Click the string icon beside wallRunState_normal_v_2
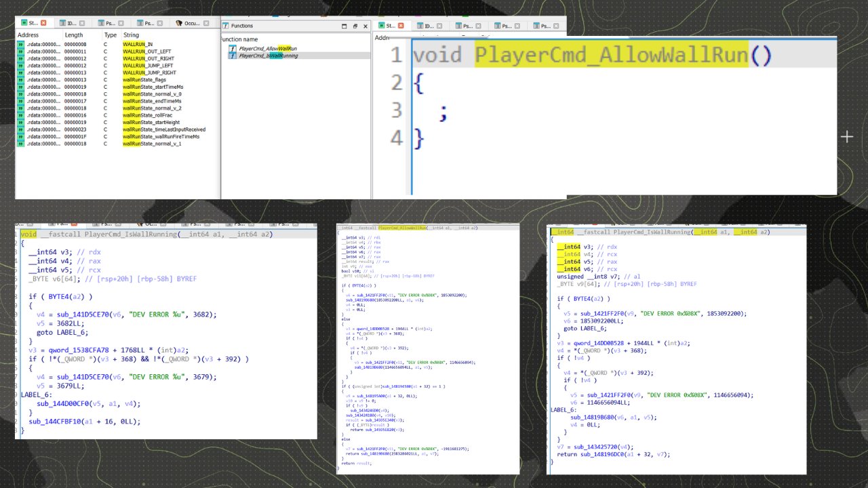 tap(20, 108)
